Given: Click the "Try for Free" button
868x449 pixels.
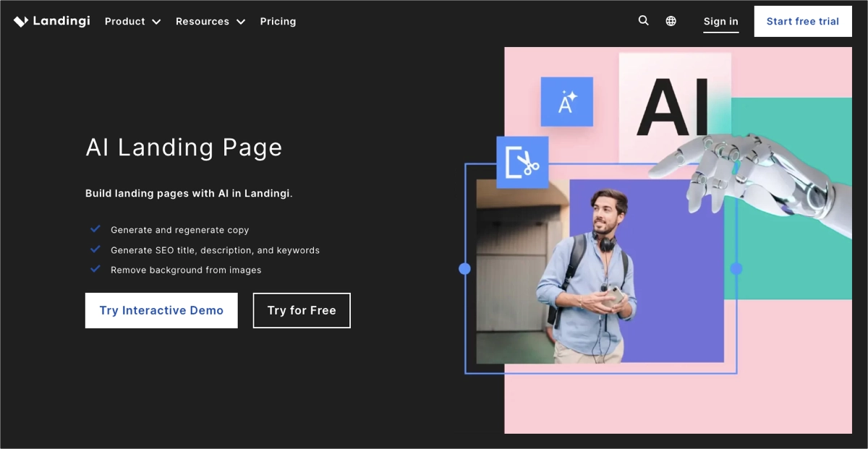Looking at the screenshot, I should coord(302,310).
